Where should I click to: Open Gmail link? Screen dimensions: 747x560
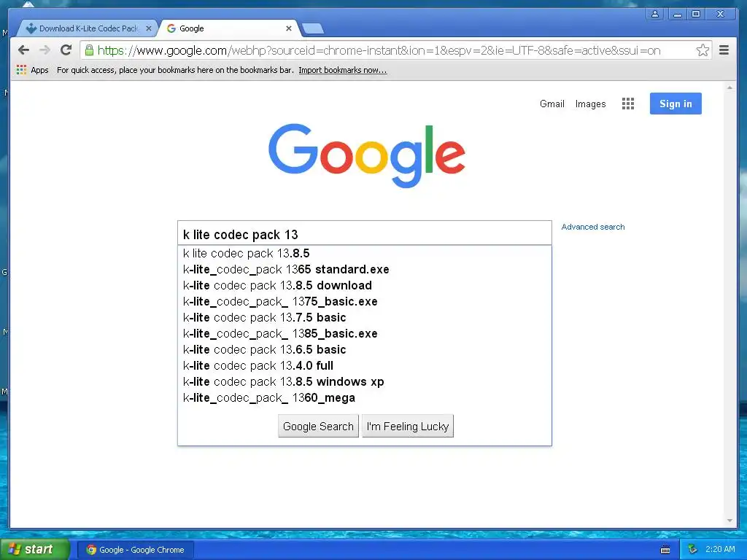[x=551, y=104]
